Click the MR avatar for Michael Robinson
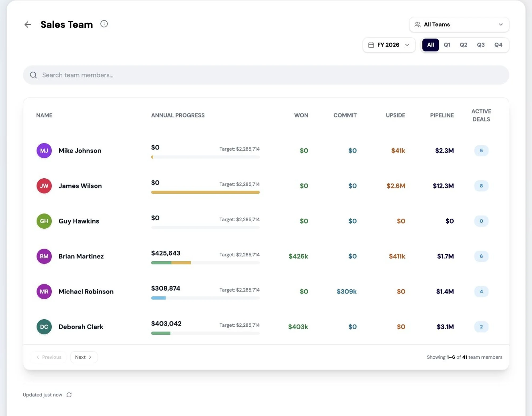 tap(44, 292)
